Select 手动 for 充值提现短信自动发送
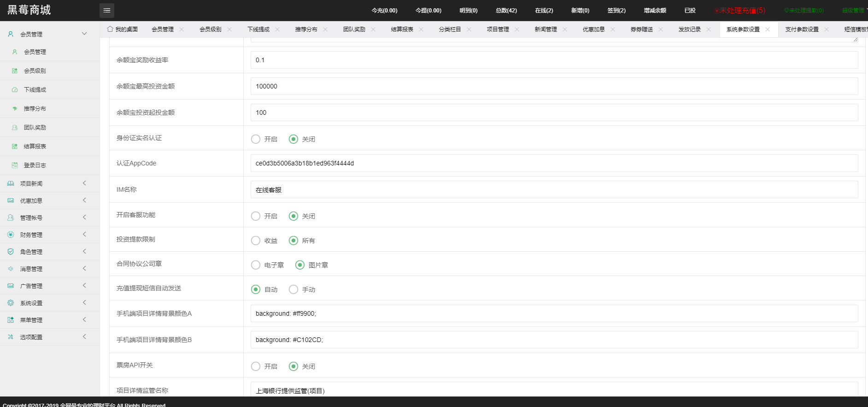The image size is (868, 407). (293, 289)
